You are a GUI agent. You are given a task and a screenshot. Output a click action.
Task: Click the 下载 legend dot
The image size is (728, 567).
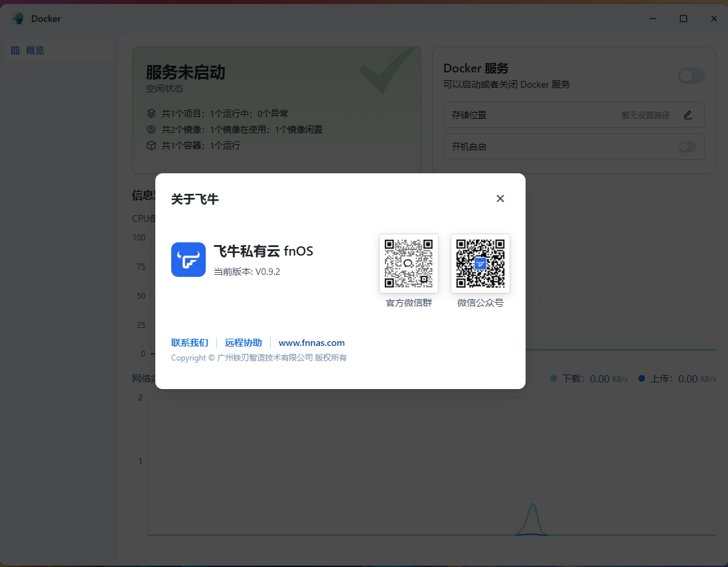click(x=553, y=378)
